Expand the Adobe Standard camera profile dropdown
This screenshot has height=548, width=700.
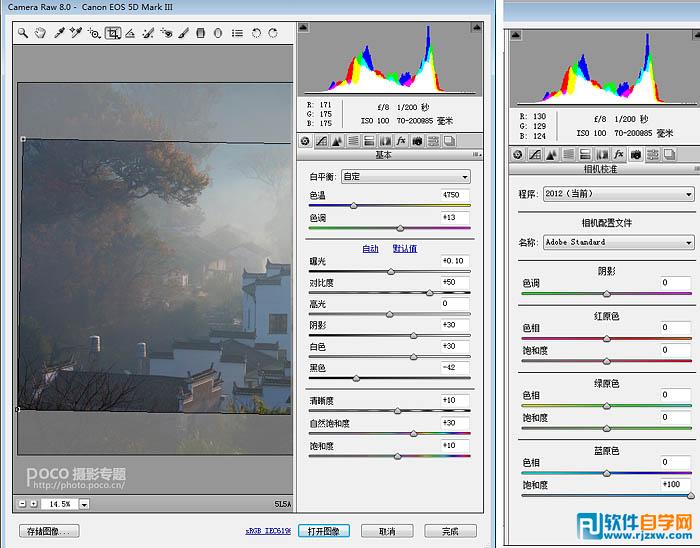click(619, 242)
